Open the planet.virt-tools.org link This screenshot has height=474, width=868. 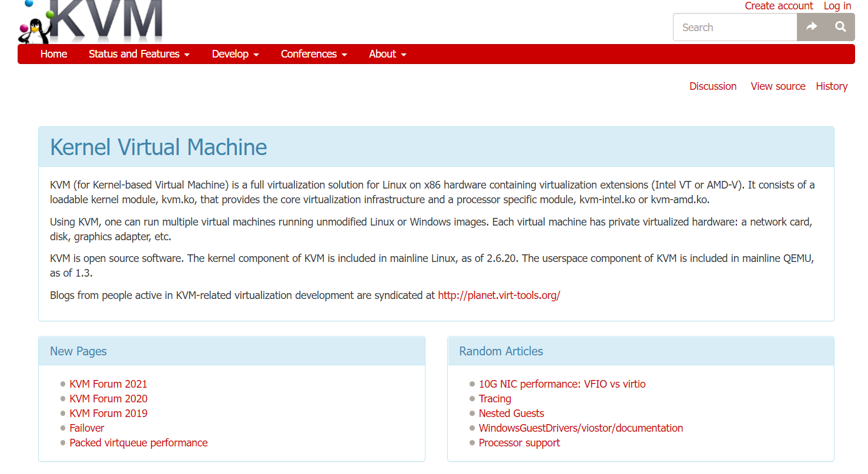pyautogui.click(x=499, y=295)
